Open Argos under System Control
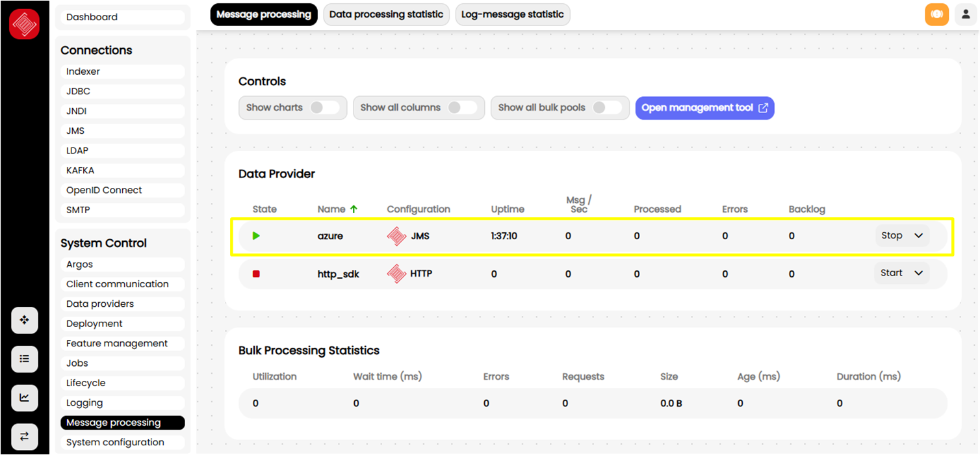 (x=122, y=265)
